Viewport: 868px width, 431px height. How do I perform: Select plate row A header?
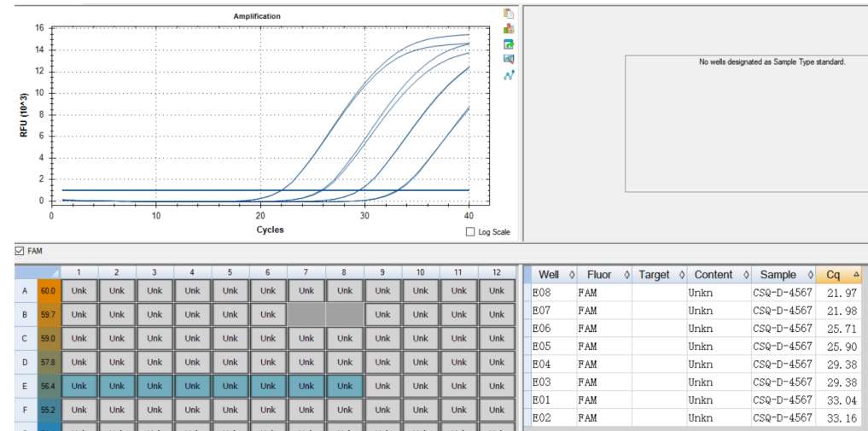click(26, 291)
